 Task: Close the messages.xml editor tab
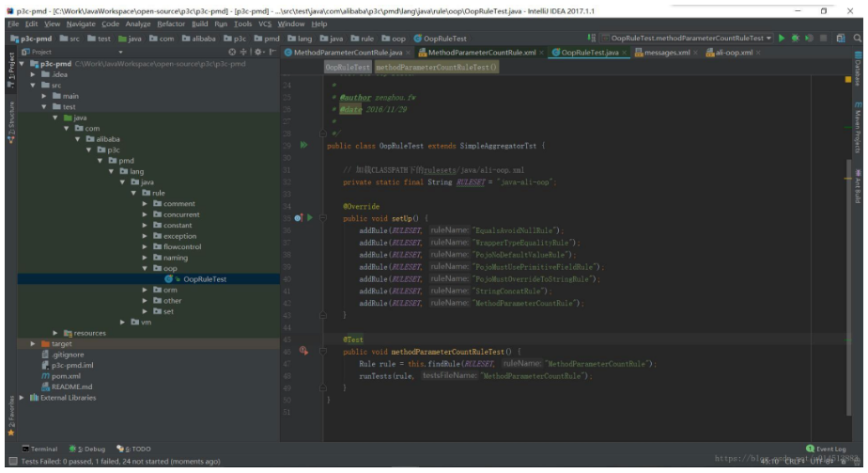(696, 53)
